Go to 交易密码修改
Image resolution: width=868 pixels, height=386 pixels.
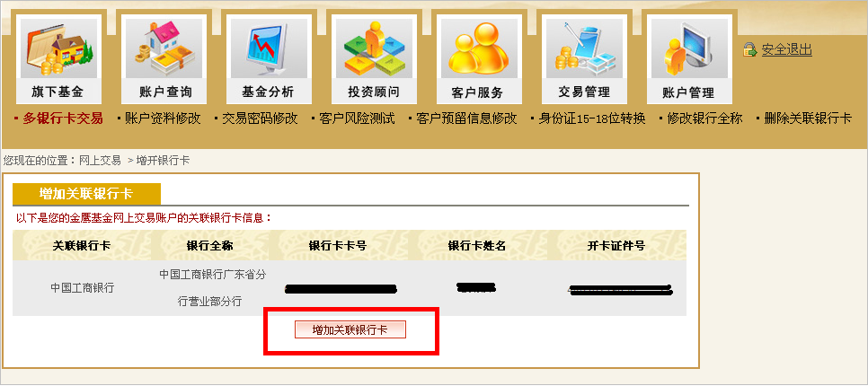point(260,118)
